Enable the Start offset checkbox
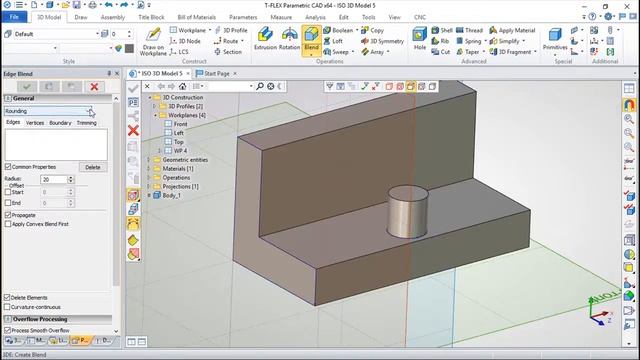Viewport: 640px width, 360px height. 8,192
